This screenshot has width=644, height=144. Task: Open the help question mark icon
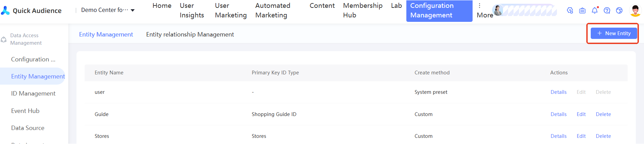pyautogui.click(x=607, y=11)
